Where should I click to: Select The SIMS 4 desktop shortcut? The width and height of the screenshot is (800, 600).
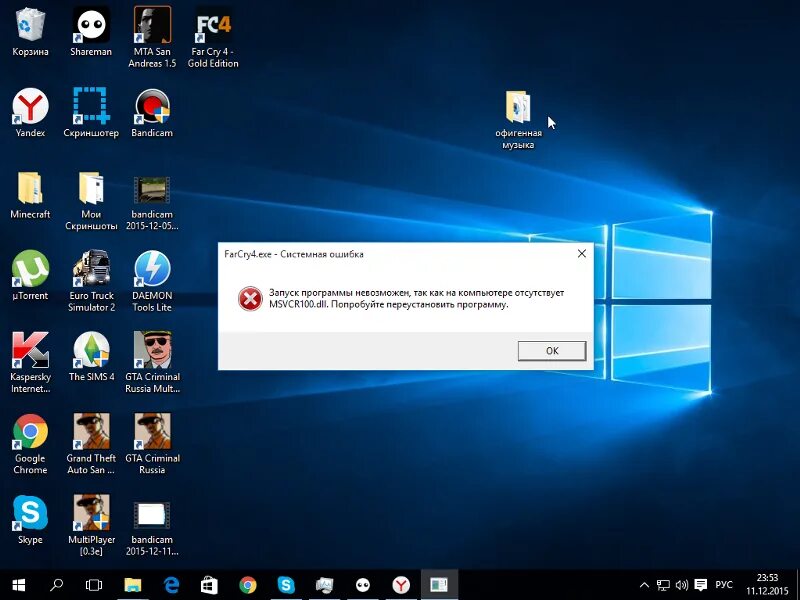pos(91,357)
